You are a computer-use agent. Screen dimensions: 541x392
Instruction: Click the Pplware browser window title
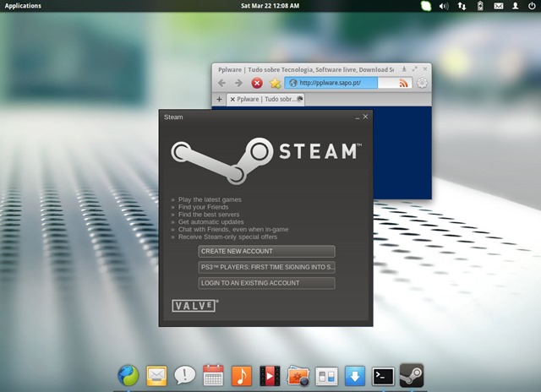(x=306, y=69)
